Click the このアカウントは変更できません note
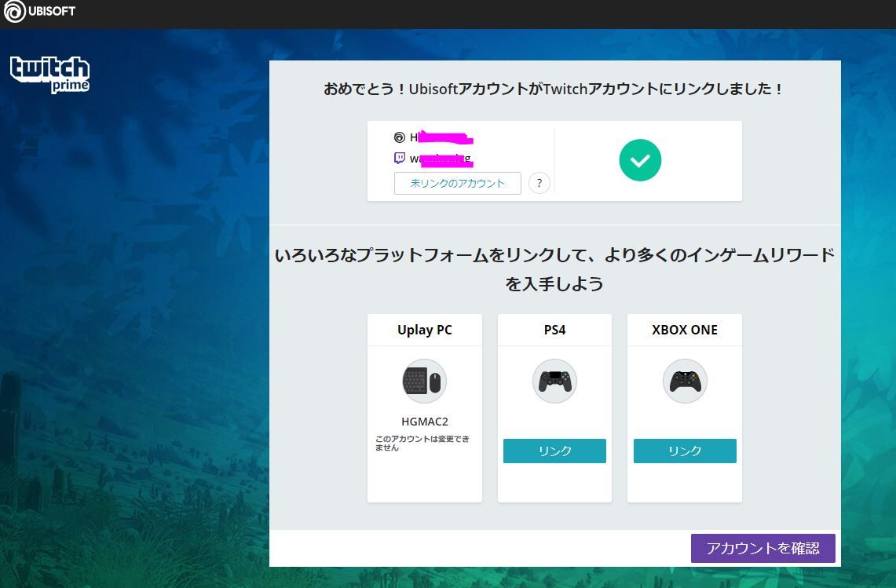This screenshot has width=896, height=588. pos(422,443)
